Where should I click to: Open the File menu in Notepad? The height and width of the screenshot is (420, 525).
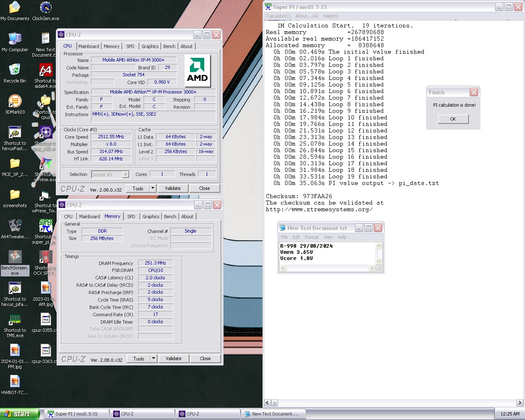(x=284, y=237)
